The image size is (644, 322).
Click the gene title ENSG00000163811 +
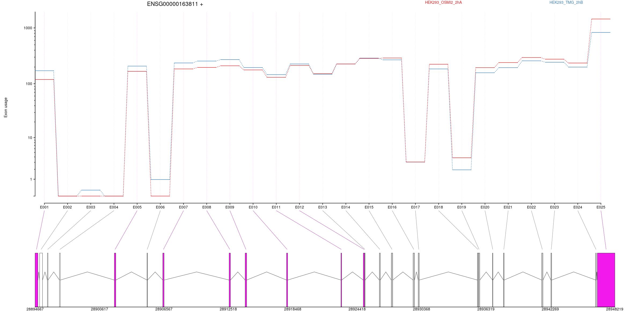[x=175, y=4]
